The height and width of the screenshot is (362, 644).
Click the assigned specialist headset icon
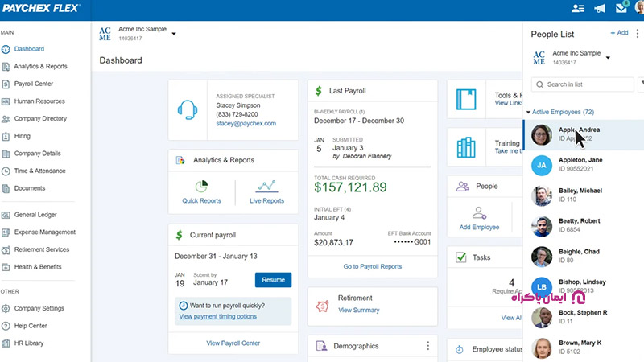(188, 110)
